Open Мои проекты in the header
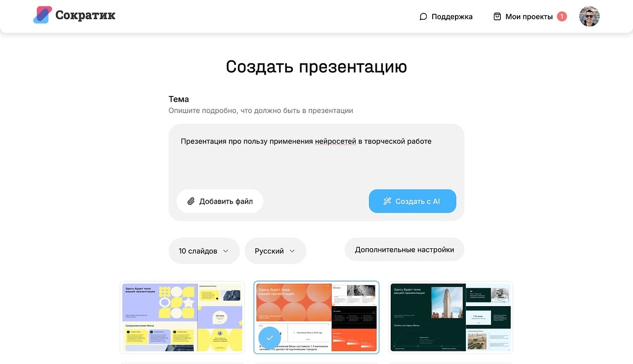The height and width of the screenshot is (364, 633). click(529, 17)
